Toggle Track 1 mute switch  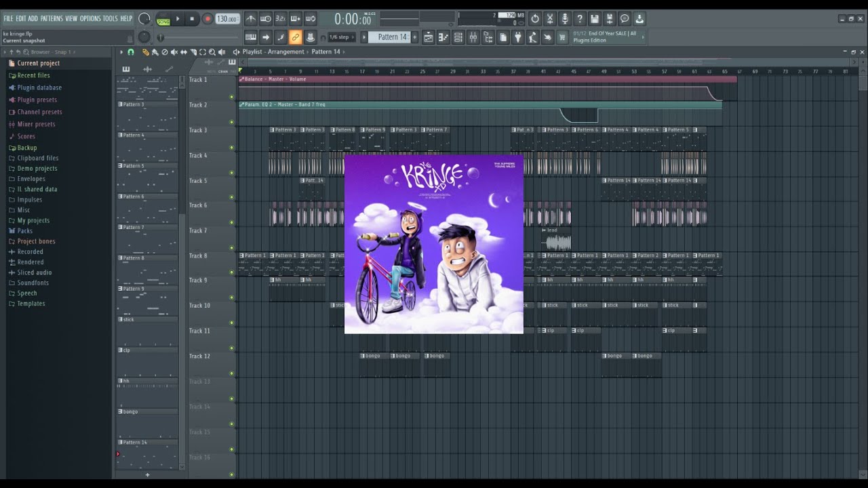pos(231,96)
